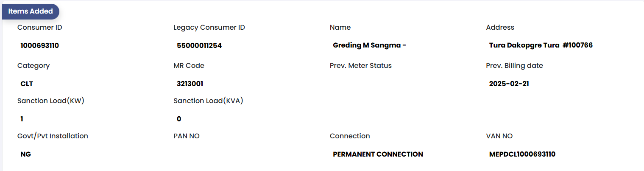The image size is (644, 171).
Task: Click the Items Added badge
Action: [31, 11]
